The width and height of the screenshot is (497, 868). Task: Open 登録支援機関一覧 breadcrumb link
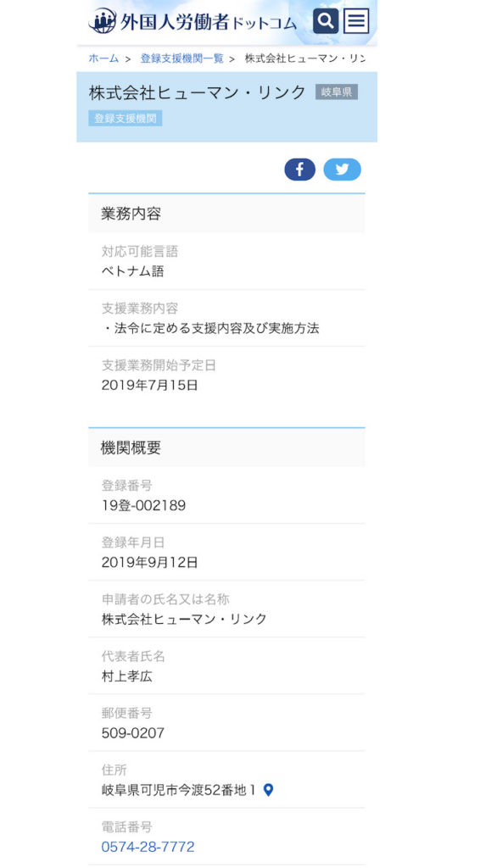(x=181, y=58)
